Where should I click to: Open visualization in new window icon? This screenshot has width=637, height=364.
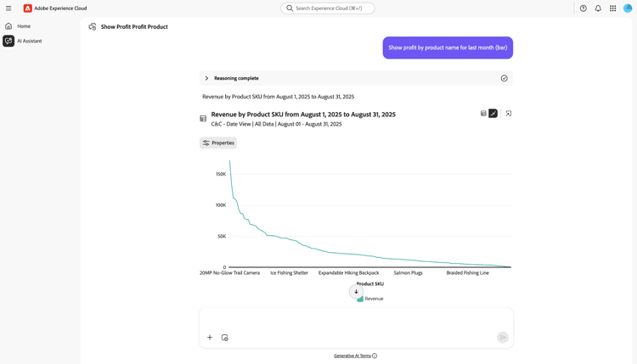[x=509, y=113]
